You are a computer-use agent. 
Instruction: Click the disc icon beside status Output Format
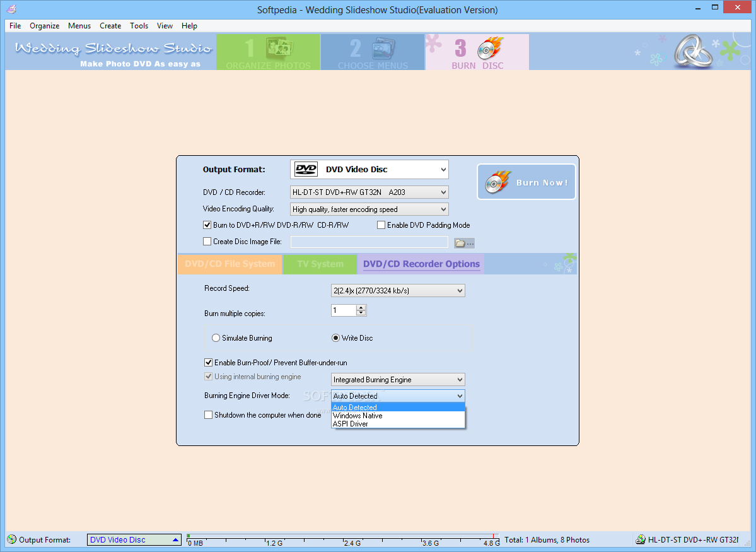pos(11,539)
